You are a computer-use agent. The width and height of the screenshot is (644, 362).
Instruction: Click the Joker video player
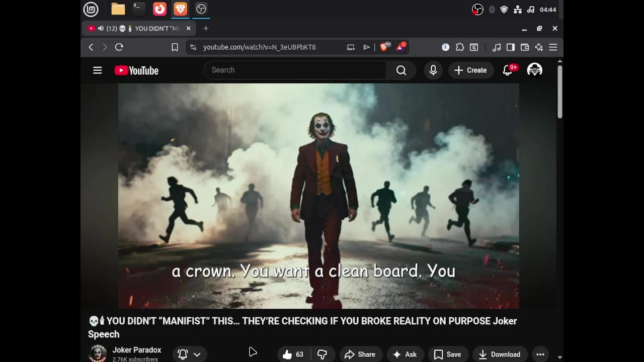point(318,196)
